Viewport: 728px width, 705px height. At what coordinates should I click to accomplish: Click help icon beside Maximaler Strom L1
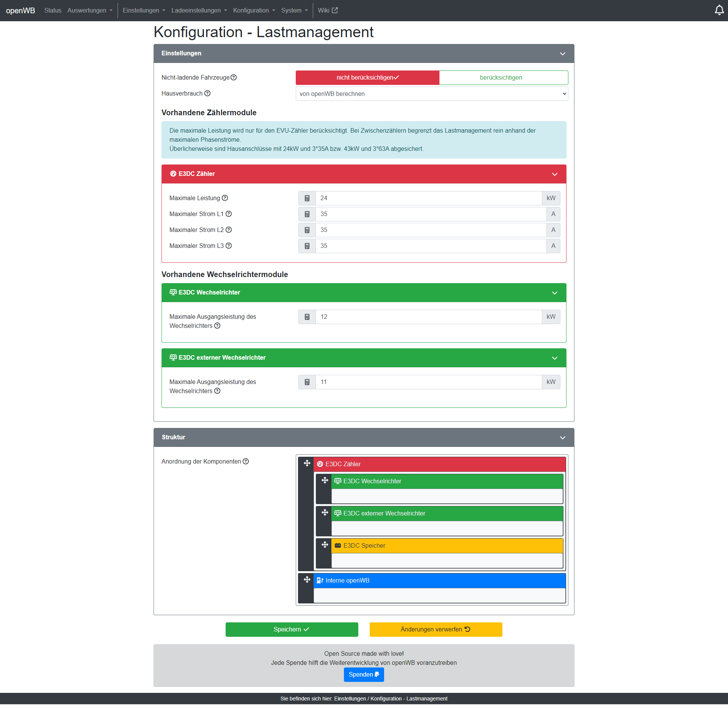229,214
